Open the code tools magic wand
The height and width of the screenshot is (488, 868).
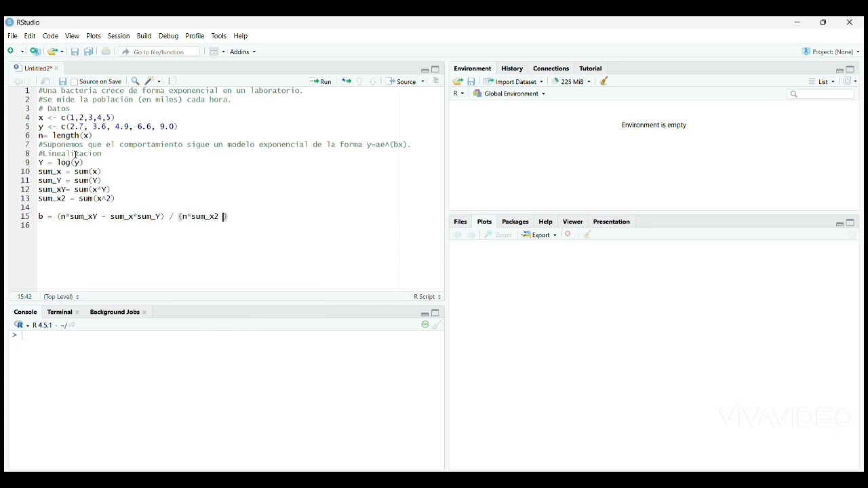(x=151, y=81)
